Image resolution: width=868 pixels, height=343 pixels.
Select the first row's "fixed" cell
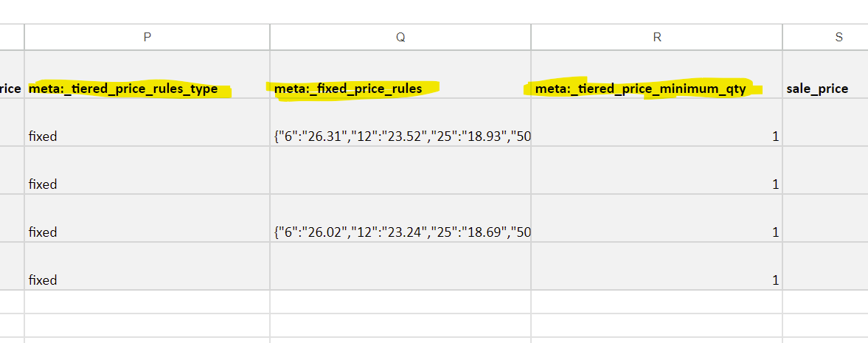point(147,122)
